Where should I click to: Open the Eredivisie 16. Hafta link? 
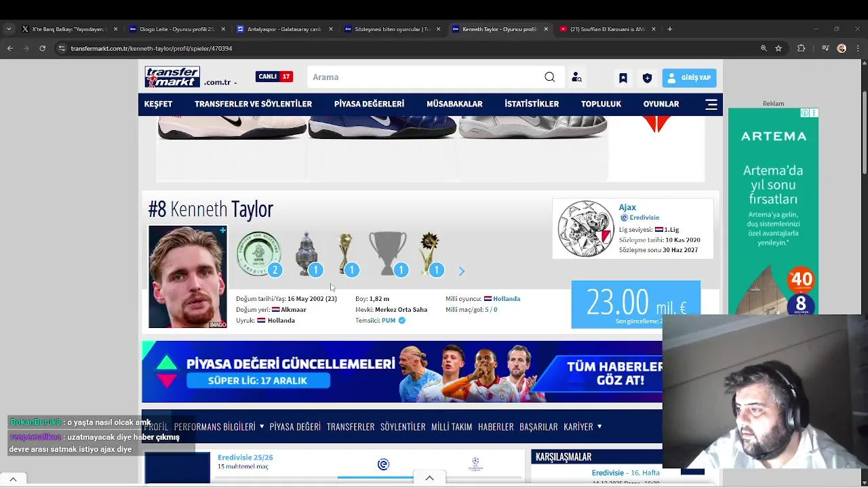pos(625,473)
